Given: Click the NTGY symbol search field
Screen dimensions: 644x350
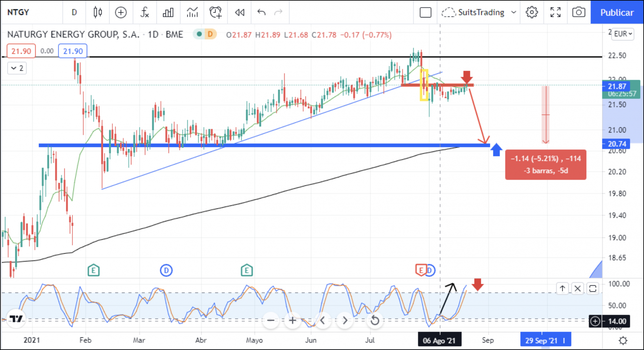Looking at the screenshot, I should pos(18,12).
